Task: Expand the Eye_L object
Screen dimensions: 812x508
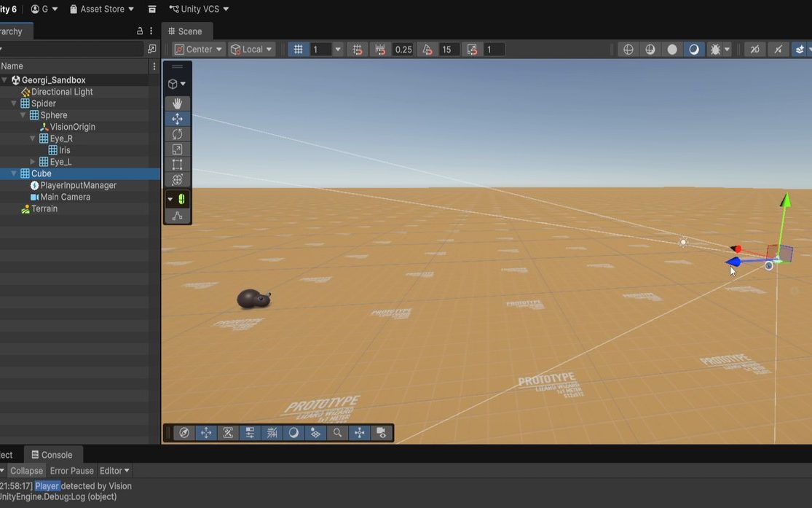Action: coord(33,162)
